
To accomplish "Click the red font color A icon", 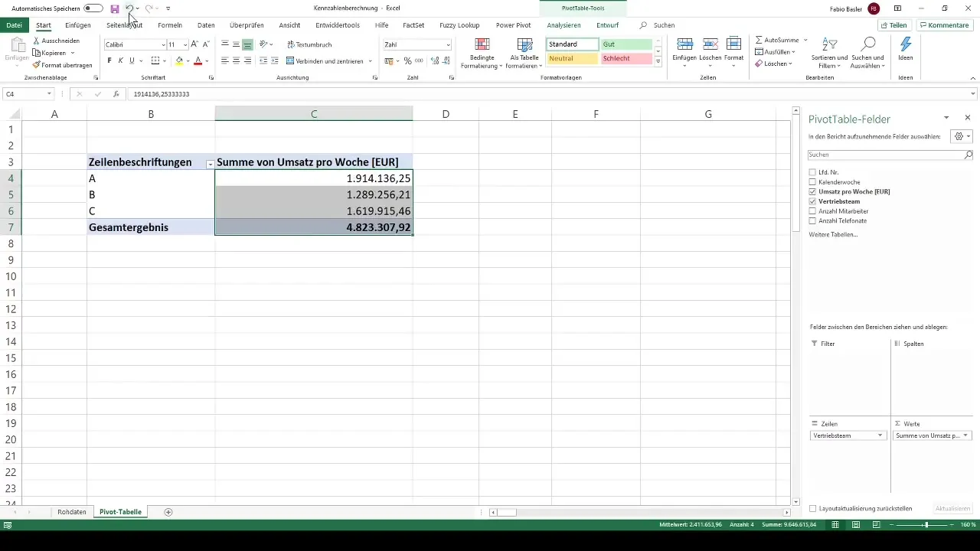I will click(198, 60).
